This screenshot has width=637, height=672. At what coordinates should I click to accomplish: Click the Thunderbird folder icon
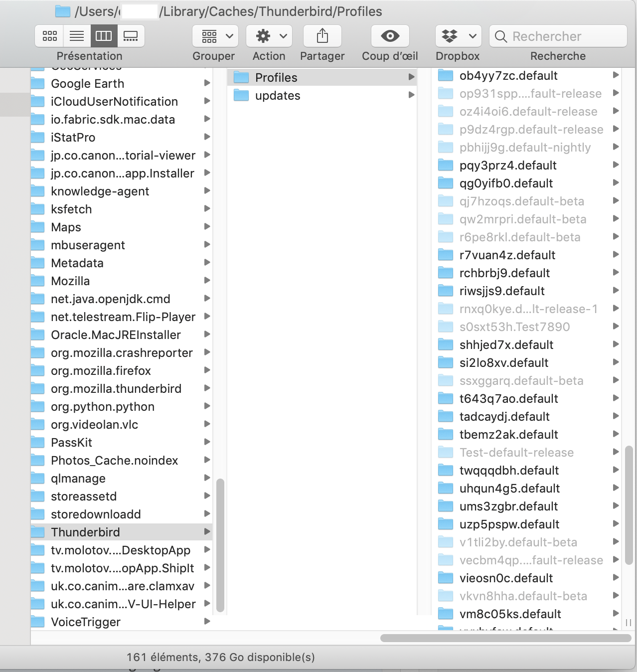tap(38, 532)
